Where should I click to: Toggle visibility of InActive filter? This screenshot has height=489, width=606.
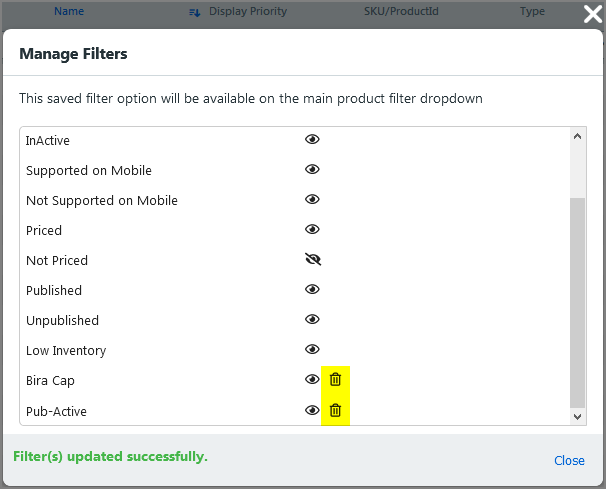pos(312,140)
